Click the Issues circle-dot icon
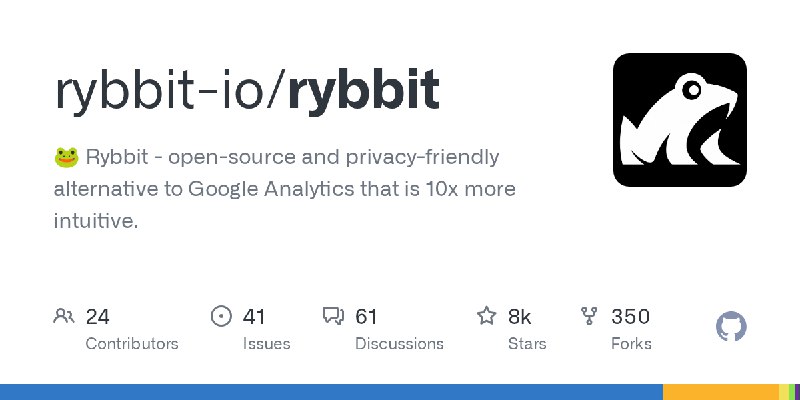This screenshot has width=800, height=400. [x=221, y=317]
